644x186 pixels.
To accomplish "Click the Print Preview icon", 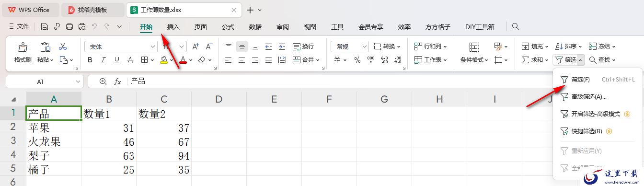I will 82,27.
